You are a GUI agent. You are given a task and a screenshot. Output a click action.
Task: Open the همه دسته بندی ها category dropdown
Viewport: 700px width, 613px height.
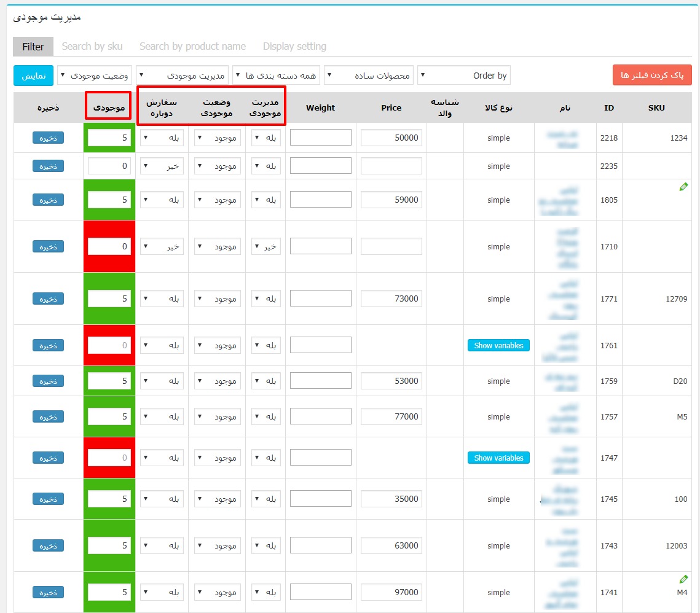click(277, 76)
